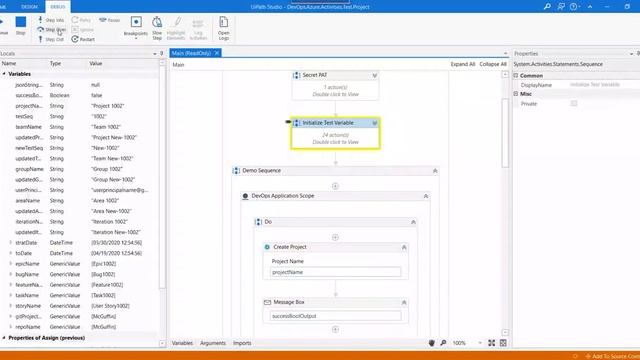The height and width of the screenshot is (360, 640).
Task: Collapse the Misc properties section
Action: coord(516,94)
